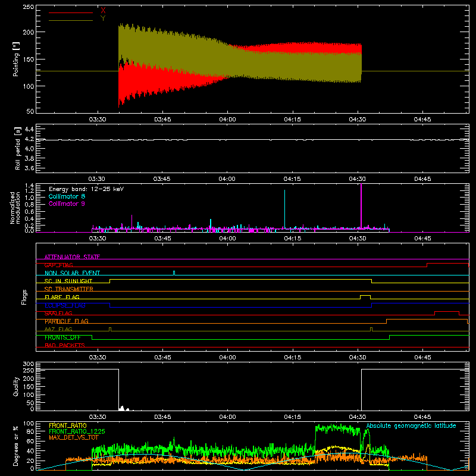This screenshot has width=476, height=476.
Task: Click the 'Collimator 9' legend entry
Action: coord(67,203)
